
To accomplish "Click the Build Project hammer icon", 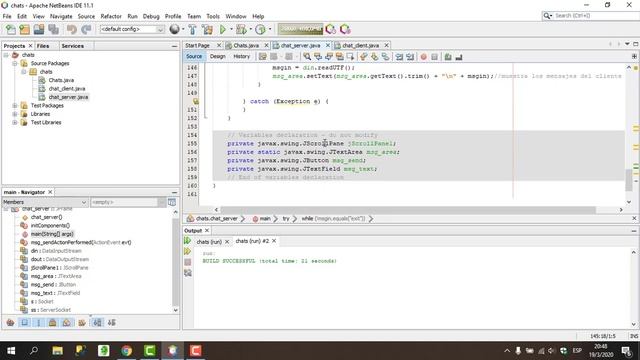I will 192,29.
